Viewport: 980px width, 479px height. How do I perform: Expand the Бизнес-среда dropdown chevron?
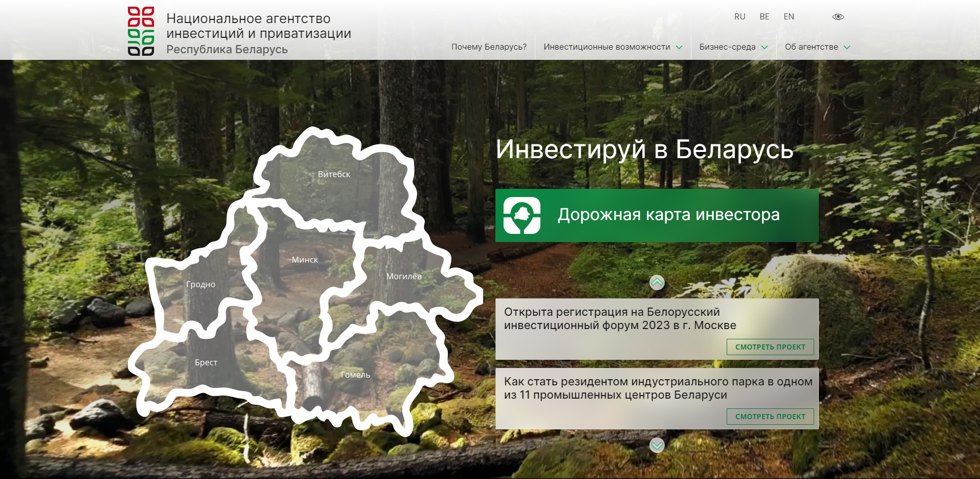[765, 47]
